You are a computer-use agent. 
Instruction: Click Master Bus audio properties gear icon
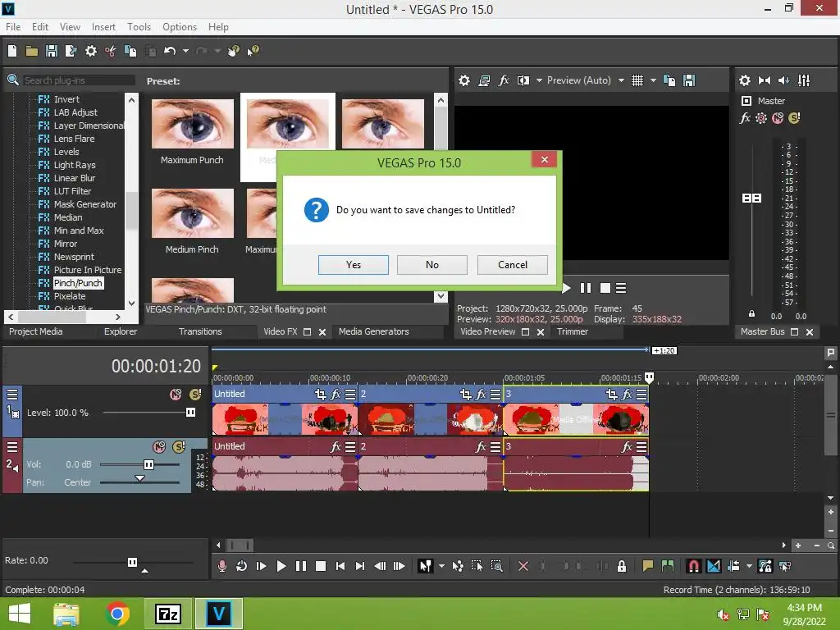click(x=745, y=80)
